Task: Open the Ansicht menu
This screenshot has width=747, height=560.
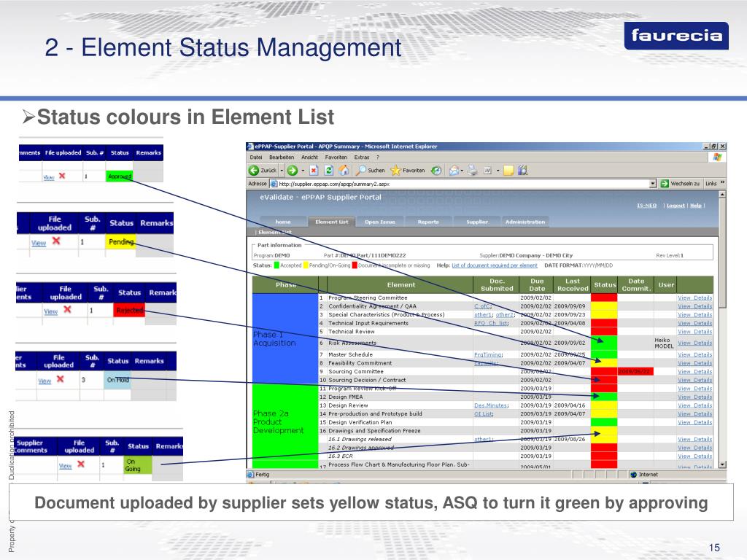Action: 309,157
